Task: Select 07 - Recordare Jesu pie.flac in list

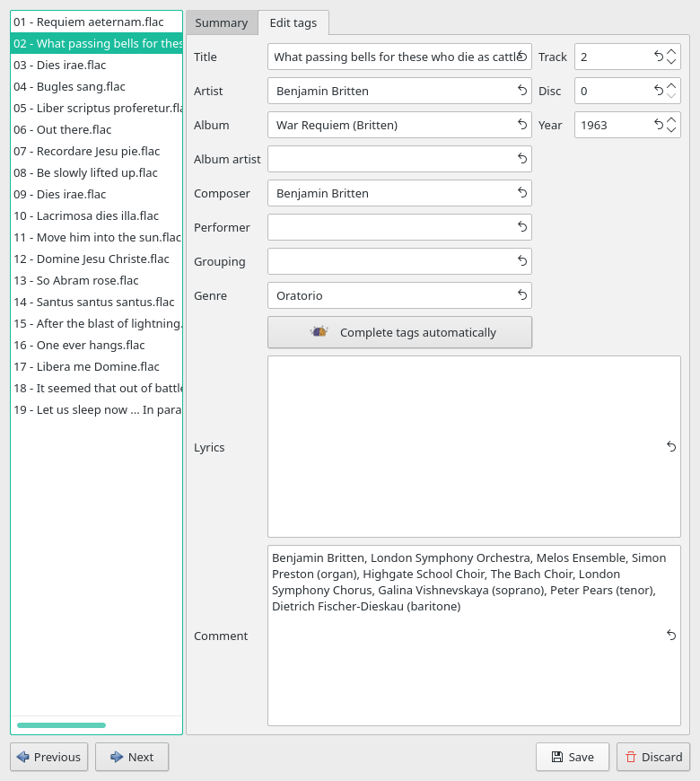Action: 87,151
